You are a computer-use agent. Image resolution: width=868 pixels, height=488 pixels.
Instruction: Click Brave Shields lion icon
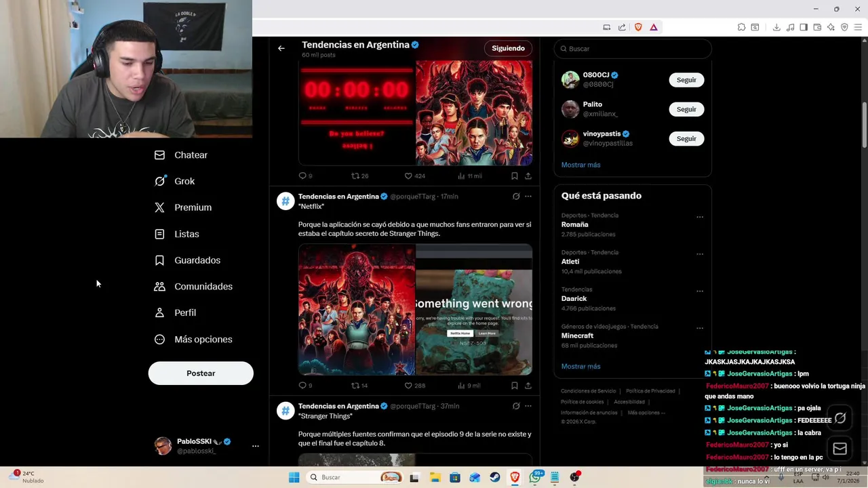click(x=638, y=27)
